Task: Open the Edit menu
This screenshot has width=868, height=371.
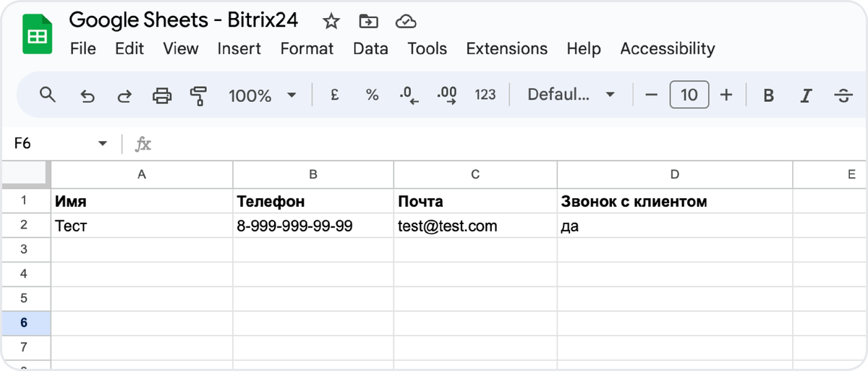Action: pyautogui.click(x=129, y=48)
